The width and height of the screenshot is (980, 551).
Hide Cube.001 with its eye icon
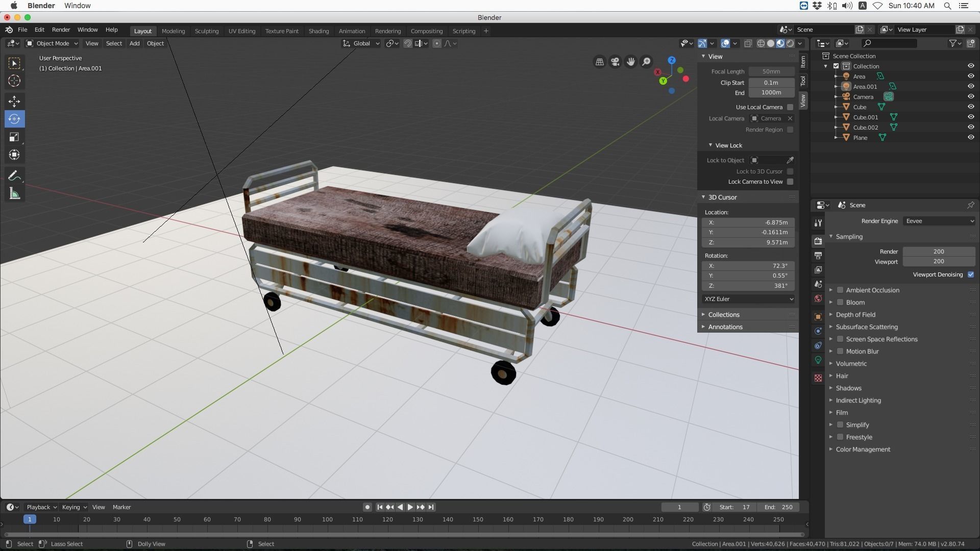coord(971,117)
